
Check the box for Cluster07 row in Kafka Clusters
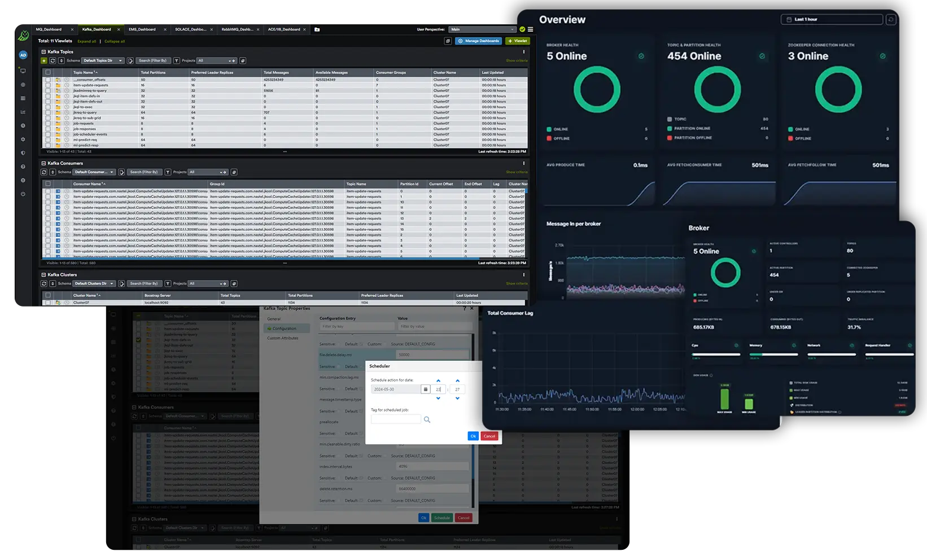48,303
